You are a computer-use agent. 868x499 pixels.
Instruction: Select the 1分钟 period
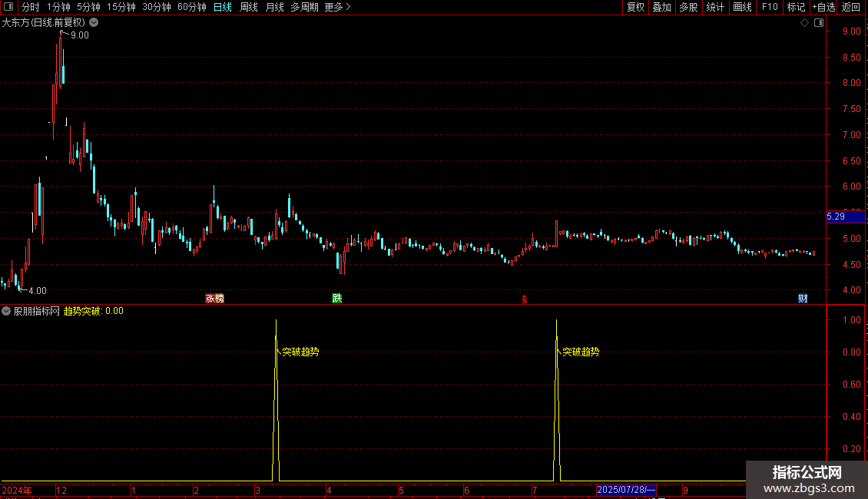pyautogui.click(x=58, y=7)
